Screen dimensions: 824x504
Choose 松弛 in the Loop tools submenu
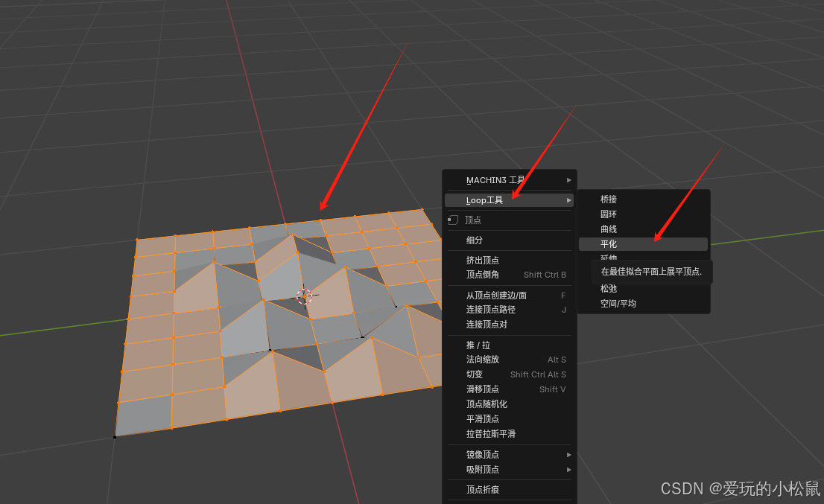[x=643, y=289]
